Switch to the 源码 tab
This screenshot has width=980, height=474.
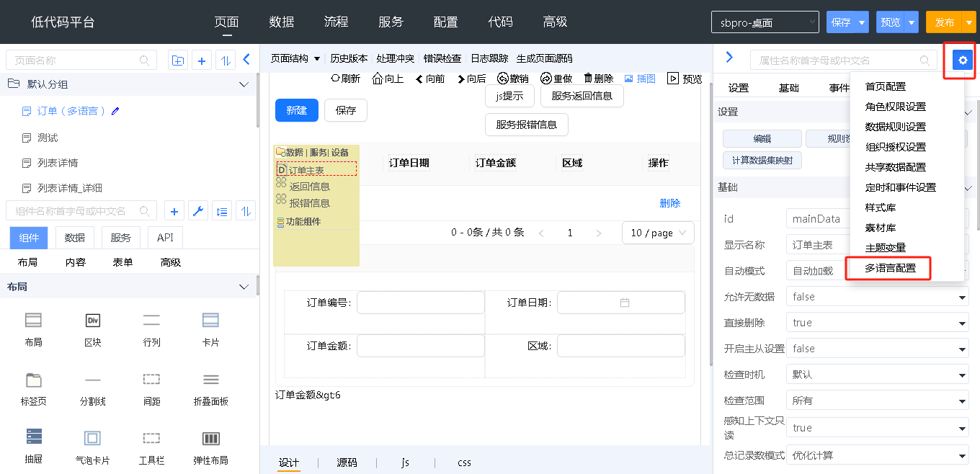[x=347, y=462]
